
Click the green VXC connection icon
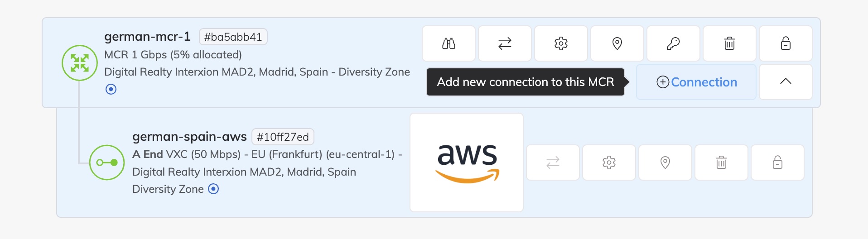[107, 163]
